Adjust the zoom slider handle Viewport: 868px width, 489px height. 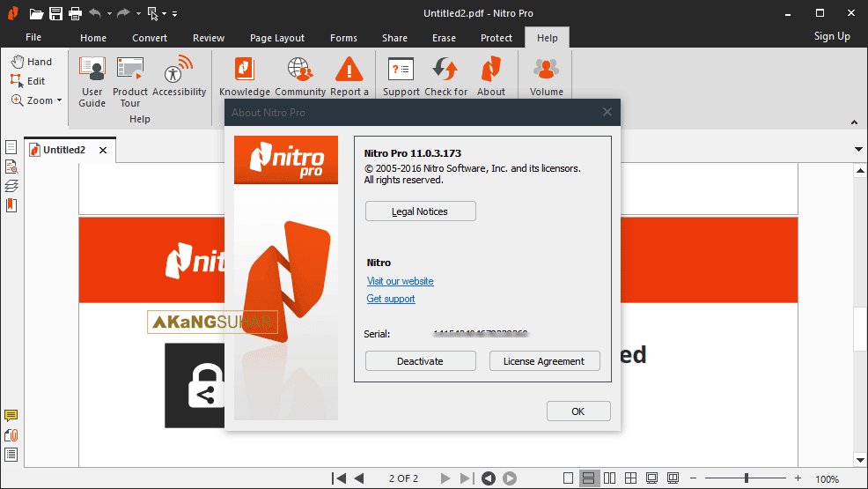[x=747, y=478]
